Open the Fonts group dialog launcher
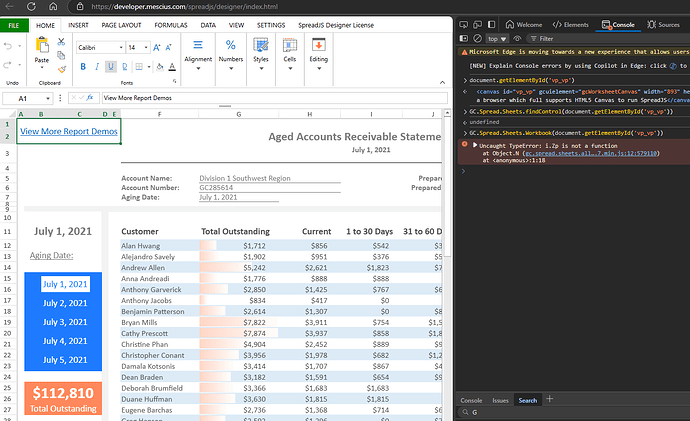Image resolution: width=690 pixels, height=421 pixels. click(175, 81)
